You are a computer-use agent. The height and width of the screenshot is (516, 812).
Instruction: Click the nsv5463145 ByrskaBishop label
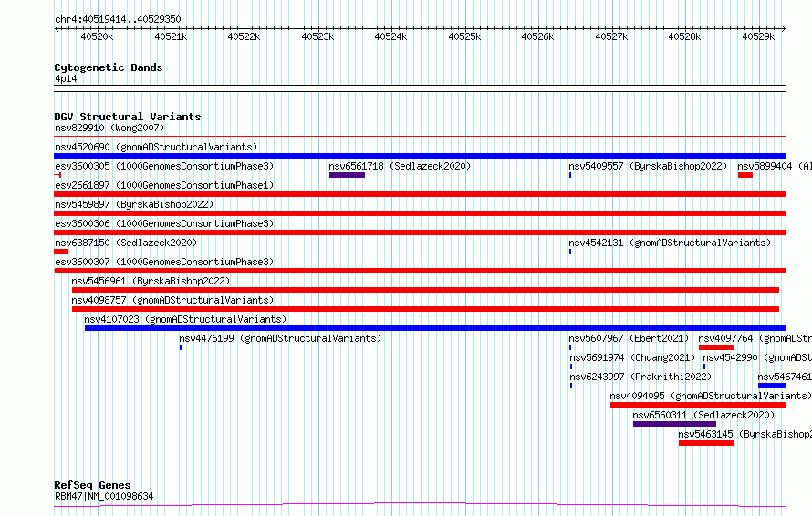(744, 434)
